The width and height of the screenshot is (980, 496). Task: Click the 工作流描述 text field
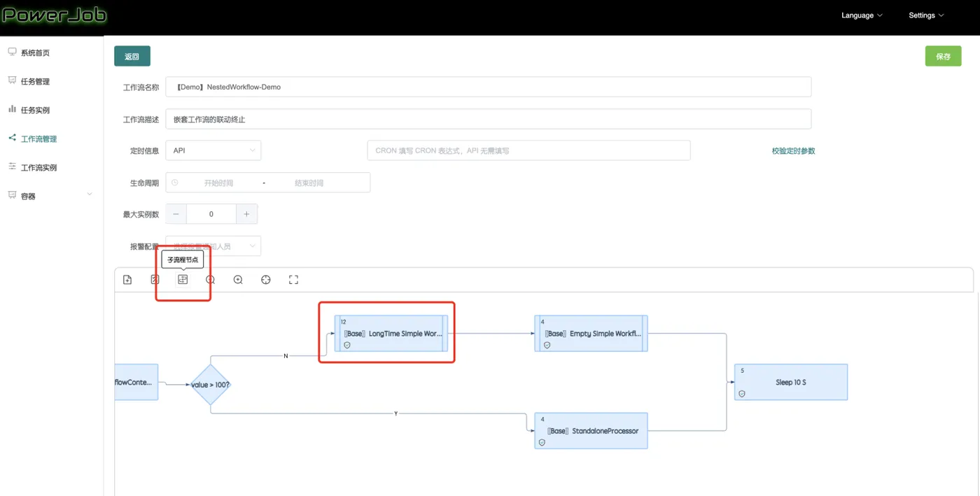click(x=488, y=119)
